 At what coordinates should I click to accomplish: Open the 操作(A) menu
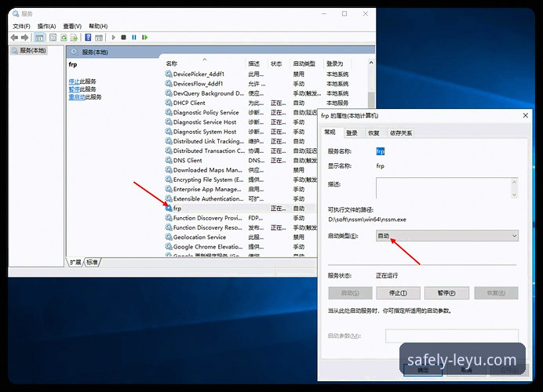pyautogui.click(x=46, y=26)
